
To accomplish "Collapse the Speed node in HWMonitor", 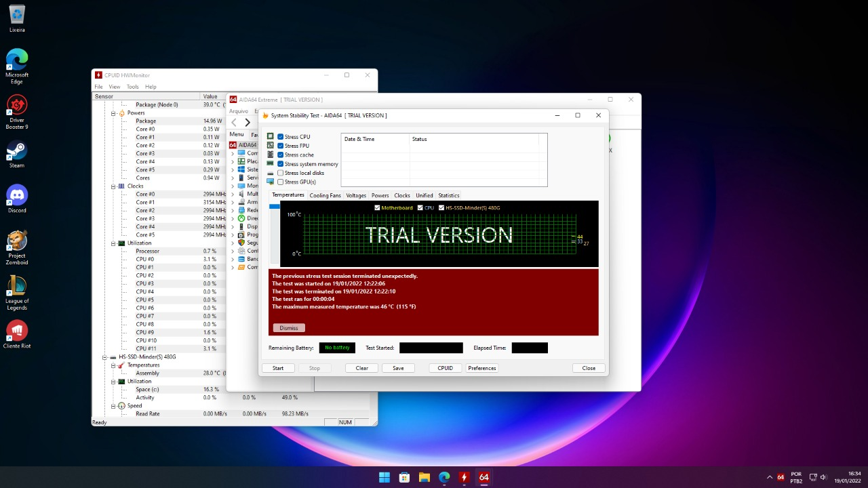I will (114, 406).
